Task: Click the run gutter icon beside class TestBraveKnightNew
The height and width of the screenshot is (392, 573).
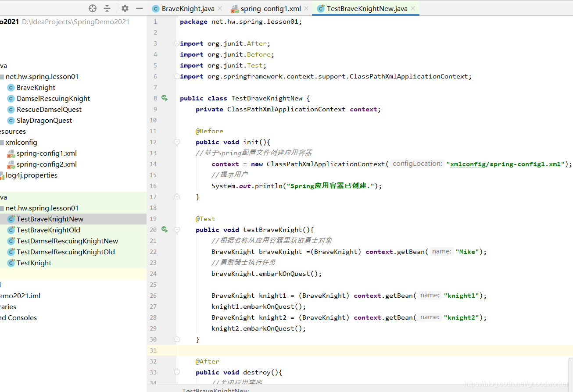Action: click(x=165, y=98)
